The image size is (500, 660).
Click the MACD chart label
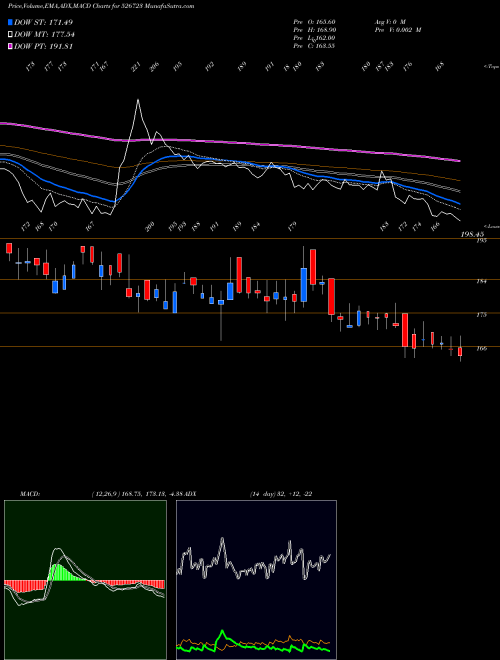coord(30,494)
